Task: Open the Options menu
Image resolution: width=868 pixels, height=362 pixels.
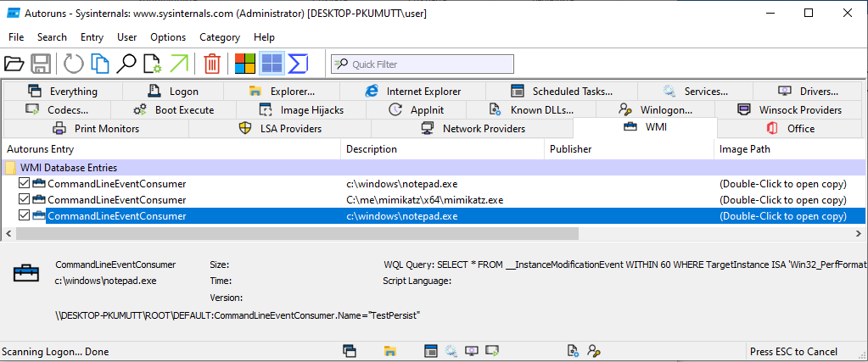Action: 168,37
